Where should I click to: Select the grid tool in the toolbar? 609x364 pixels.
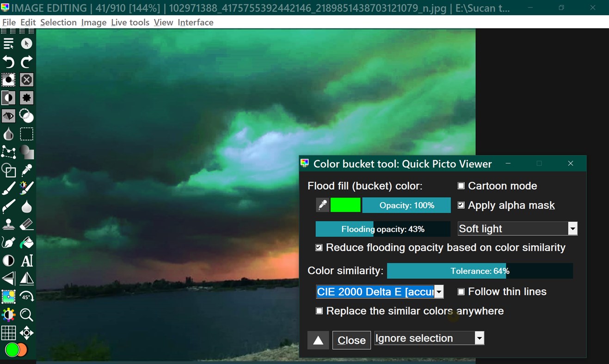coord(8,333)
